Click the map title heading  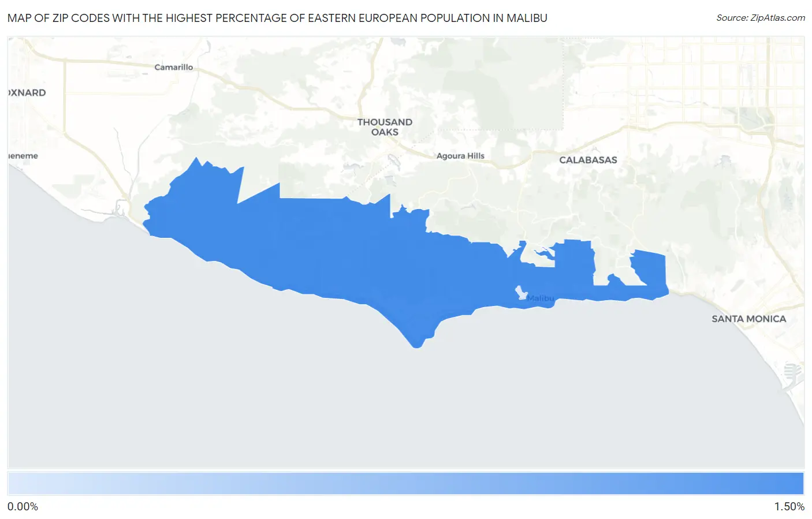277,18
